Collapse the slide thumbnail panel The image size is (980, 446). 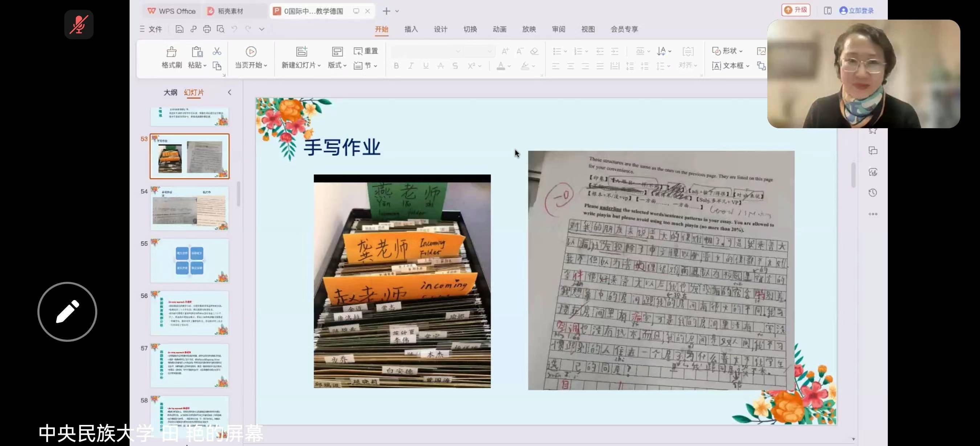[x=229, y=92]
